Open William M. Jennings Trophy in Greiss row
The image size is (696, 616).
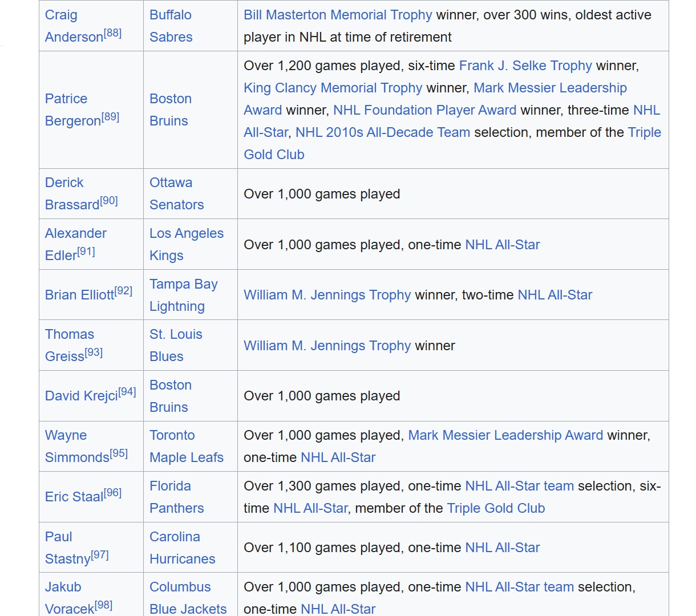(327, 346)
